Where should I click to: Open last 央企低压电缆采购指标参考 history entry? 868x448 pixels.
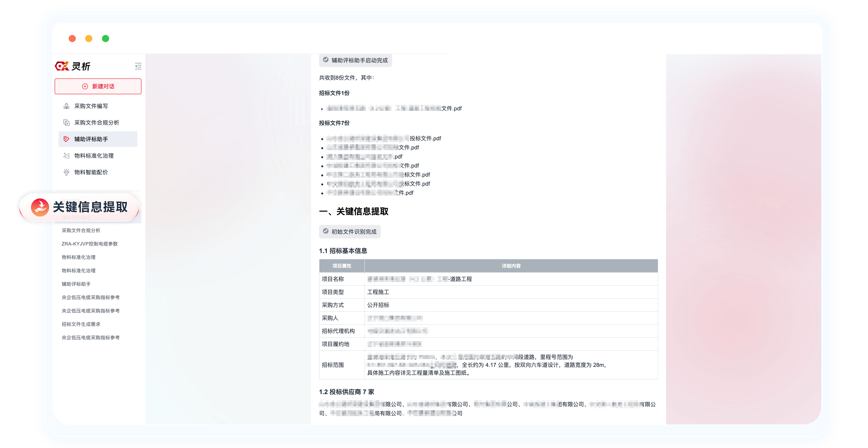[91, 338]
